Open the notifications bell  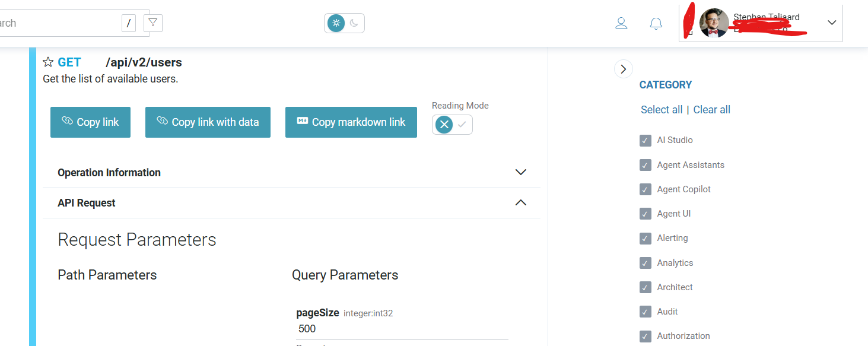[x=656, y=23]
